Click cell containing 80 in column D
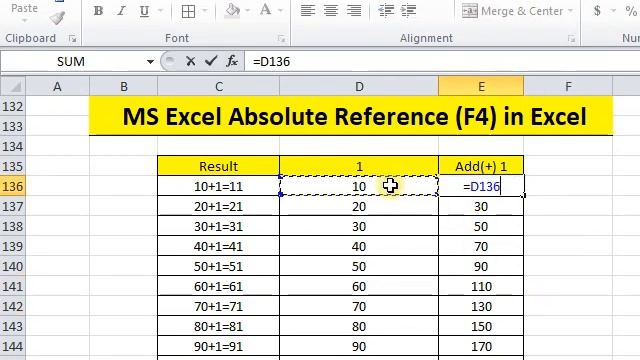 [x=359, y=326]
